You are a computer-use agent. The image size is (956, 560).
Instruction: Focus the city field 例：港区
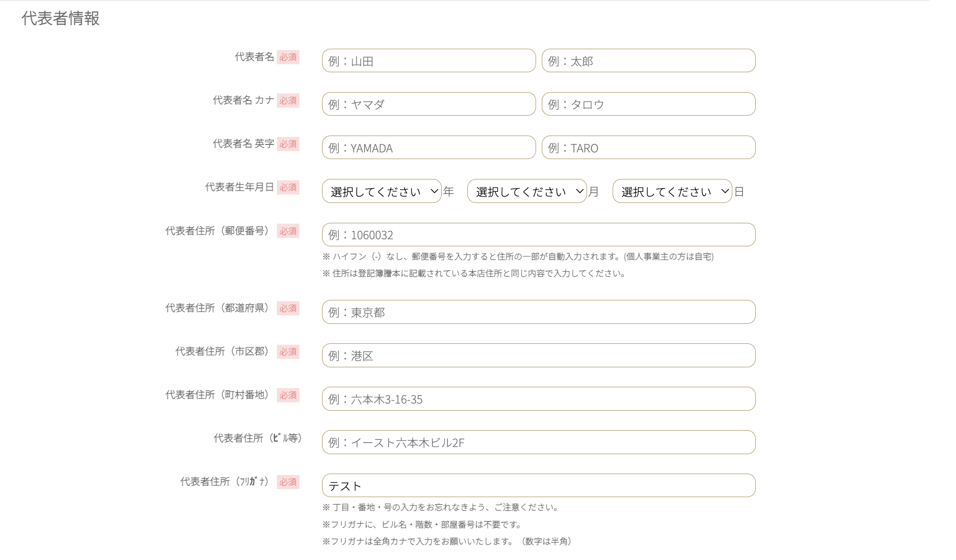point(539,355)
